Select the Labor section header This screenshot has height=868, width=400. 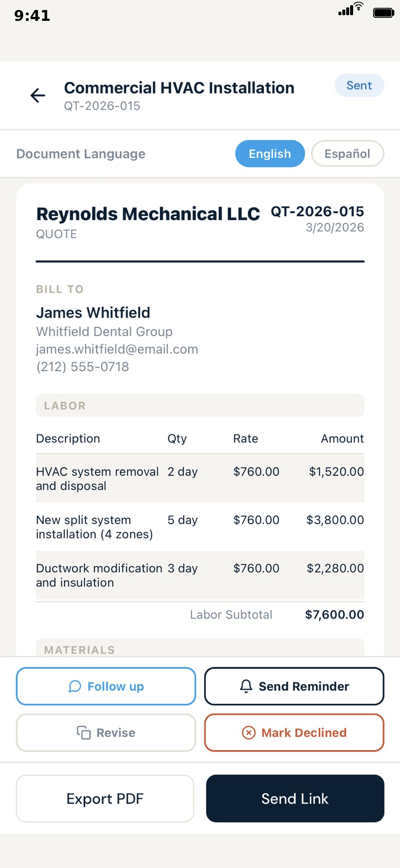[x=200, y=406]
